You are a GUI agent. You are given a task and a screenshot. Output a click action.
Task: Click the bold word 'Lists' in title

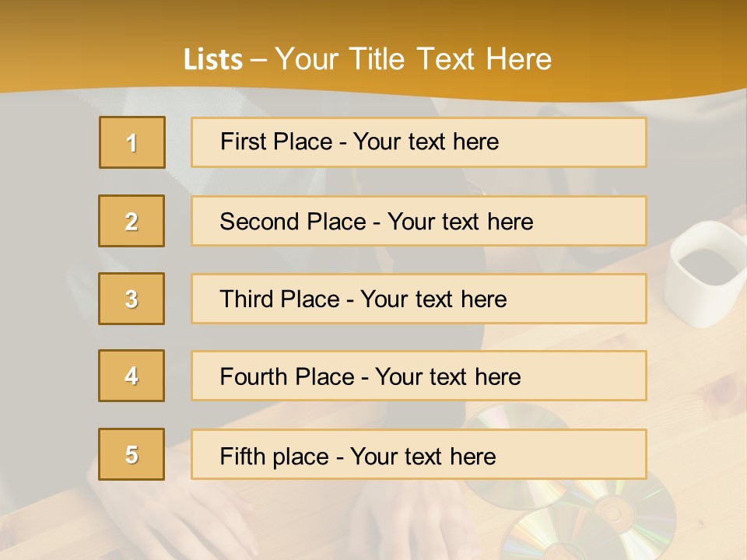click(x=213, y=60)
